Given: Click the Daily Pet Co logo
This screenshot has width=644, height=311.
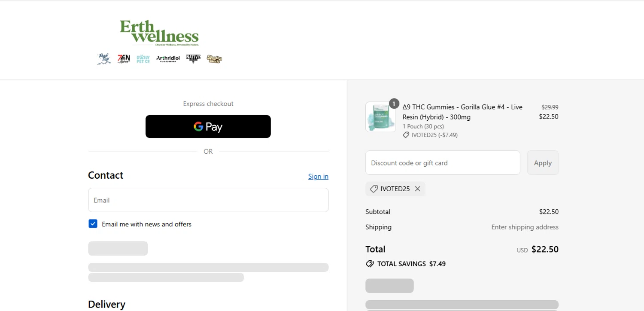Looking at the screenshot, I should [x=143, y=58].
